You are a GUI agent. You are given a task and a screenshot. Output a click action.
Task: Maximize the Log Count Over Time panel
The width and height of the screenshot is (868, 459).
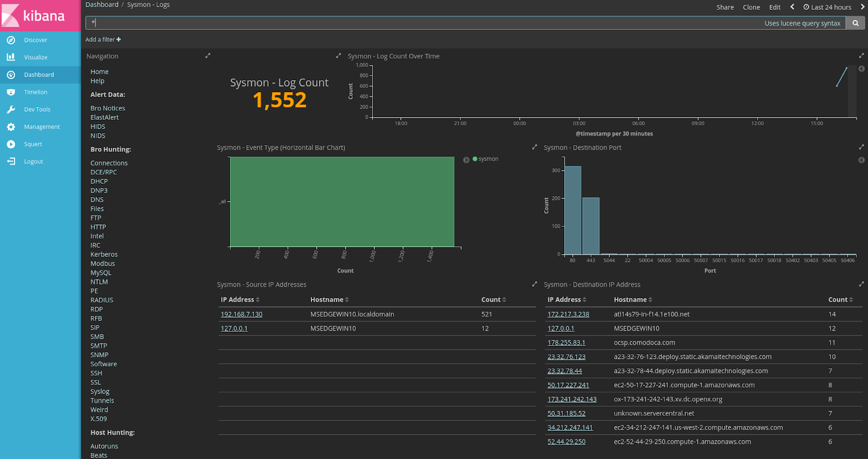pyautogui.click(x=861, y=56)
